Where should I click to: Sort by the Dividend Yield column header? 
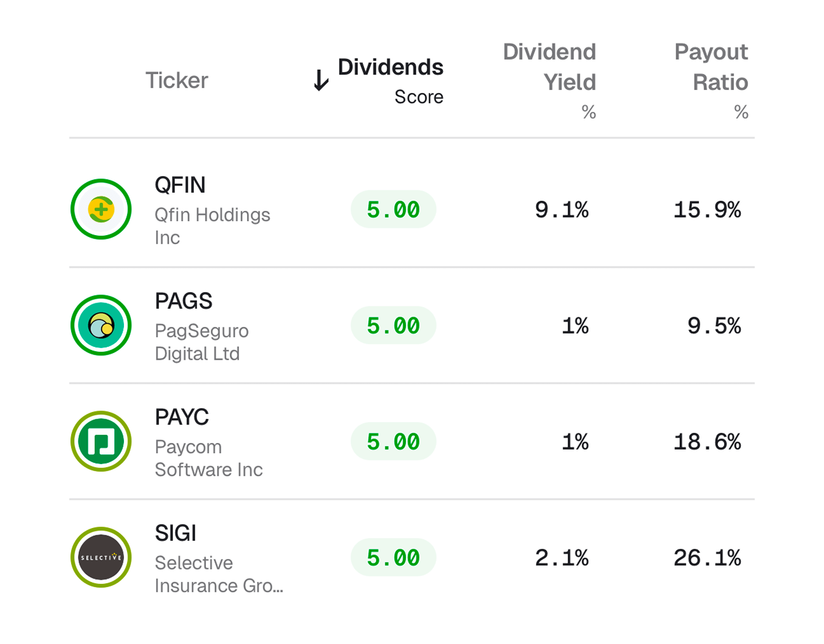point(549,67)
